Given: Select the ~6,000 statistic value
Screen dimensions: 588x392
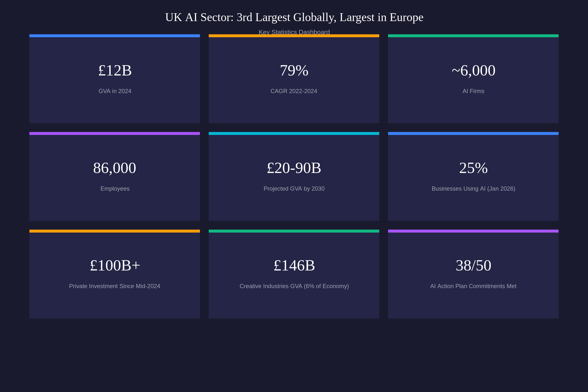Looking at the screenshot, I should click(x=473, y=71).
